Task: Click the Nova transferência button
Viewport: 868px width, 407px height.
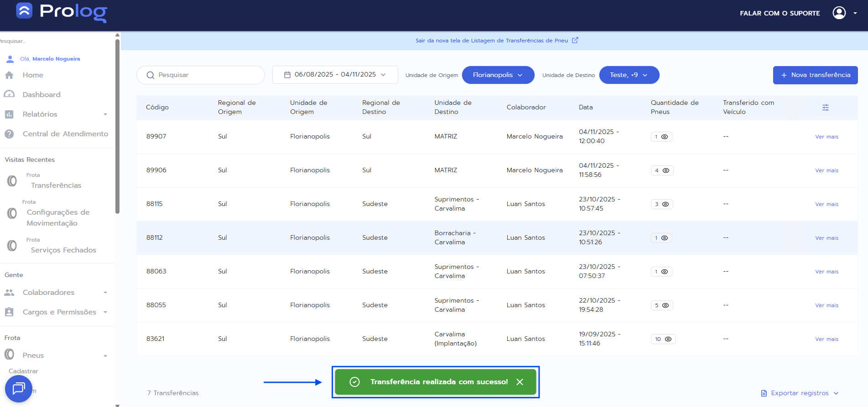Action: [x=815, y=75]
